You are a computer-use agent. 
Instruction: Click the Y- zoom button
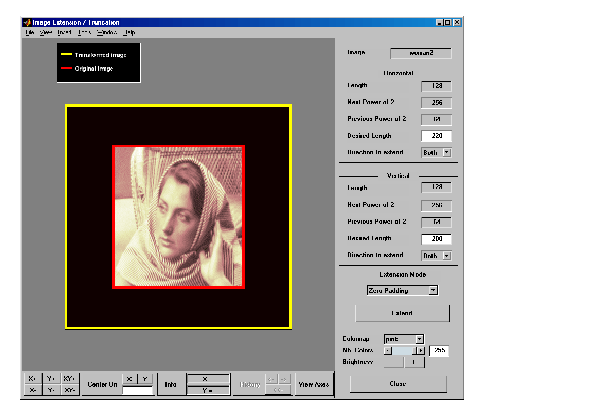tap(51, 390)
